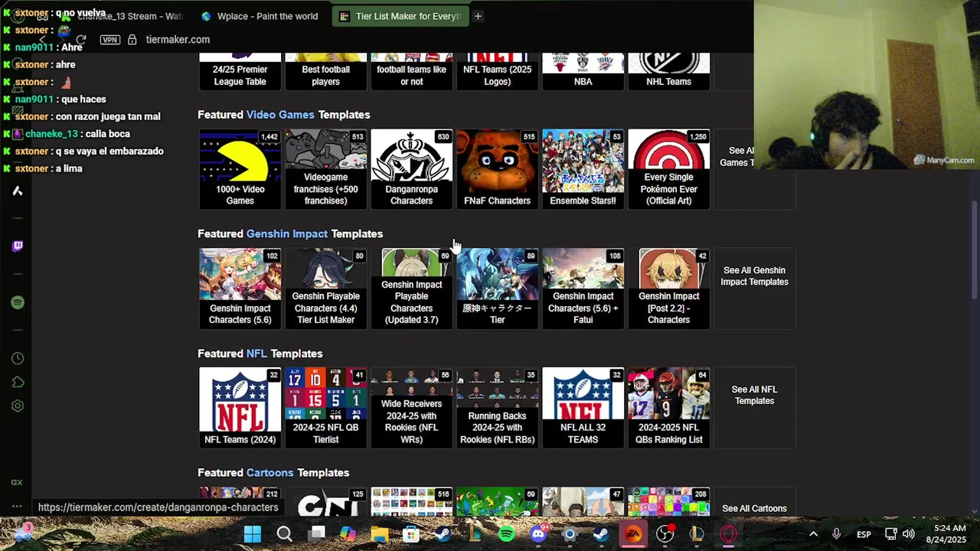Open Genshin Impact Characters (5.6) template

coord(240,289)
